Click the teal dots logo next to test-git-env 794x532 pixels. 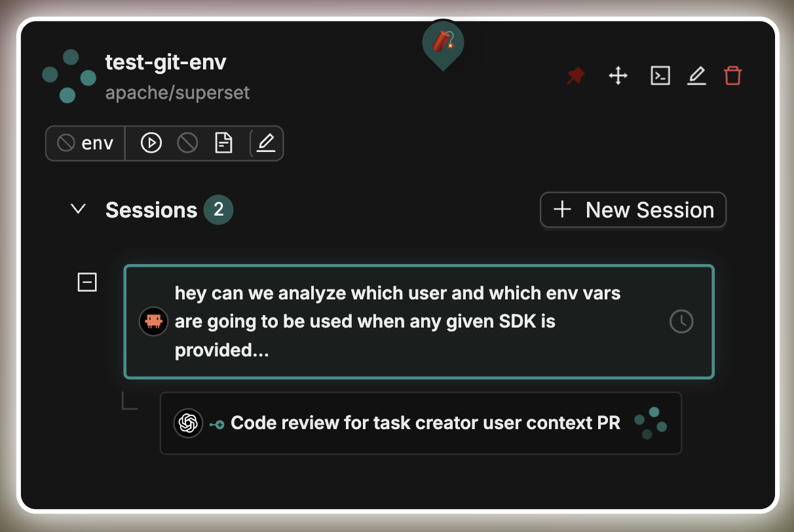click(69, 76)
